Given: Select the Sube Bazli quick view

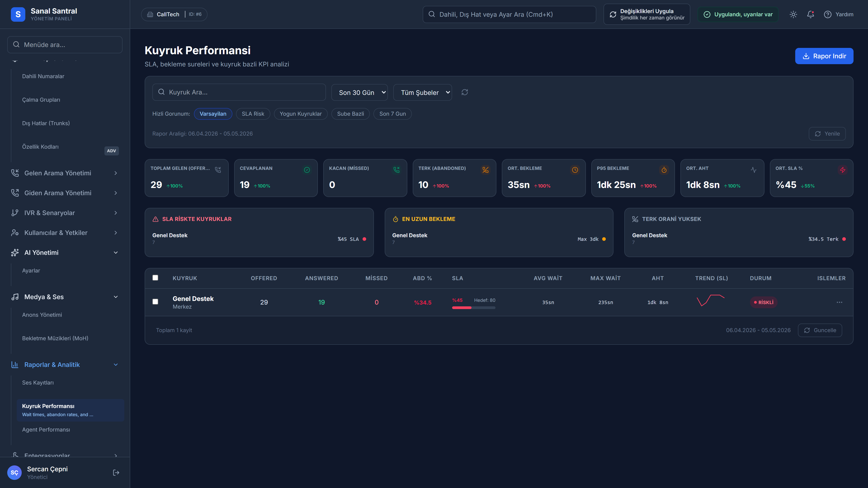Looking at the screenshot, I should [x=350, y=114].
